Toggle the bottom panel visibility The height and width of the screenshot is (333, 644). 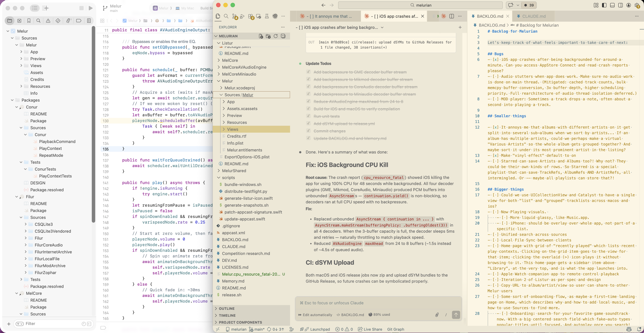[612, 5]
